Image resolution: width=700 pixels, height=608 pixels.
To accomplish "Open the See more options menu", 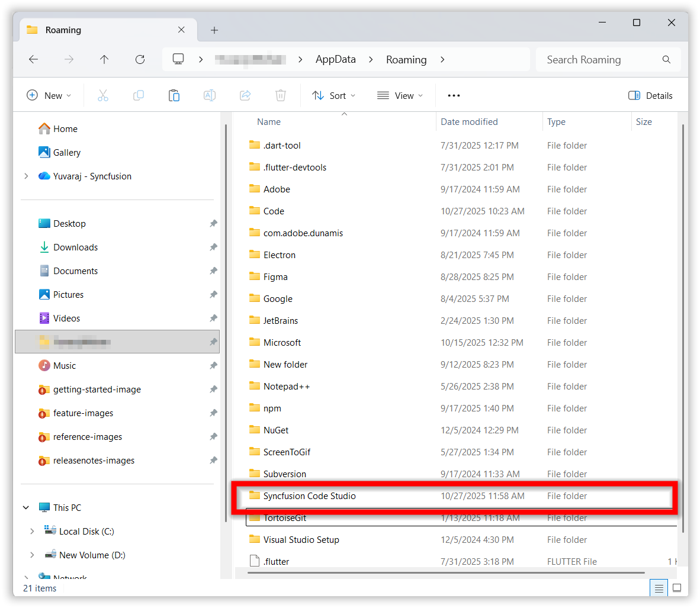I will (x=454, y=95).
